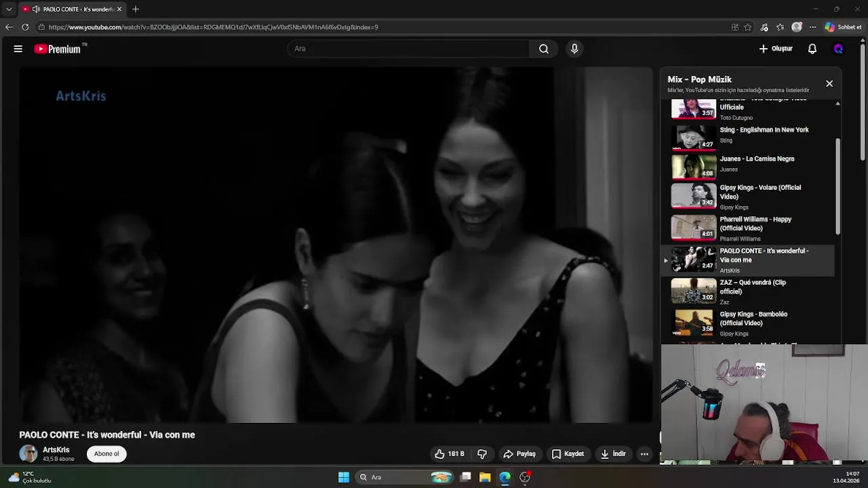Save video to playlist with Kaydet
The image size is (868, 488).
(x=568, y=454)
